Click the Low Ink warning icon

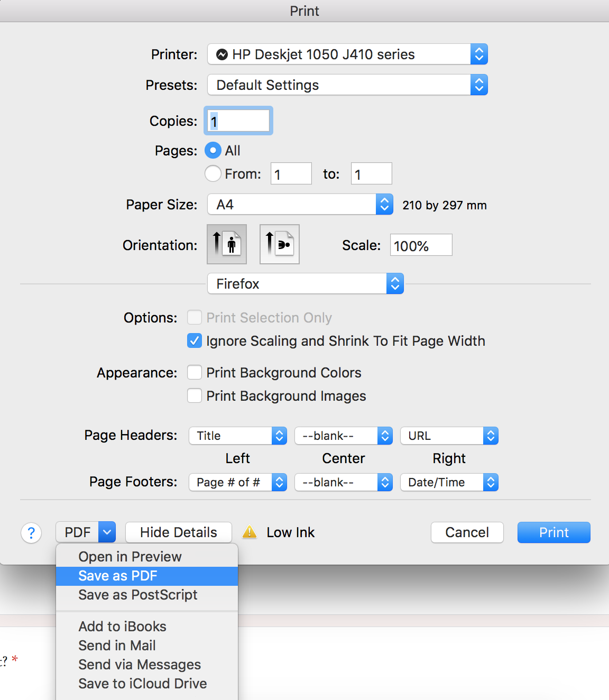pyautogui.click(x=250, y=532)
